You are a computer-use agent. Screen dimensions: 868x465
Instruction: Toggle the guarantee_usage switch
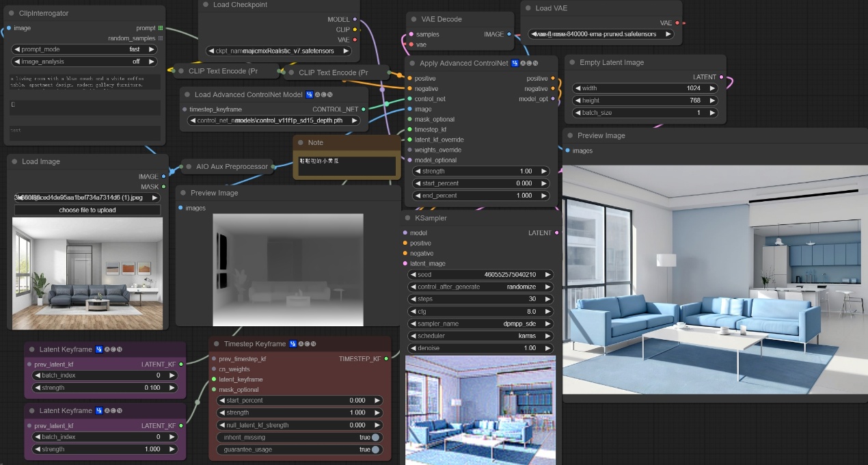pyautogui.click(x=375, y=450)
